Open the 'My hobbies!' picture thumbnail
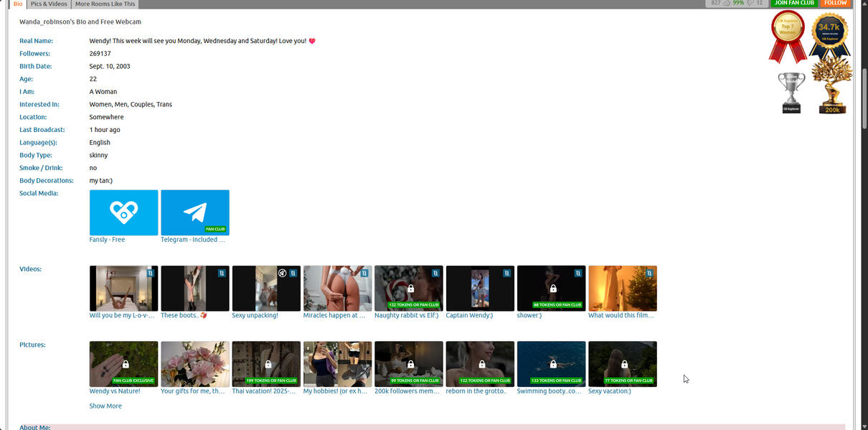This screenshot has width=868, height=430. (x=338, y=364)
